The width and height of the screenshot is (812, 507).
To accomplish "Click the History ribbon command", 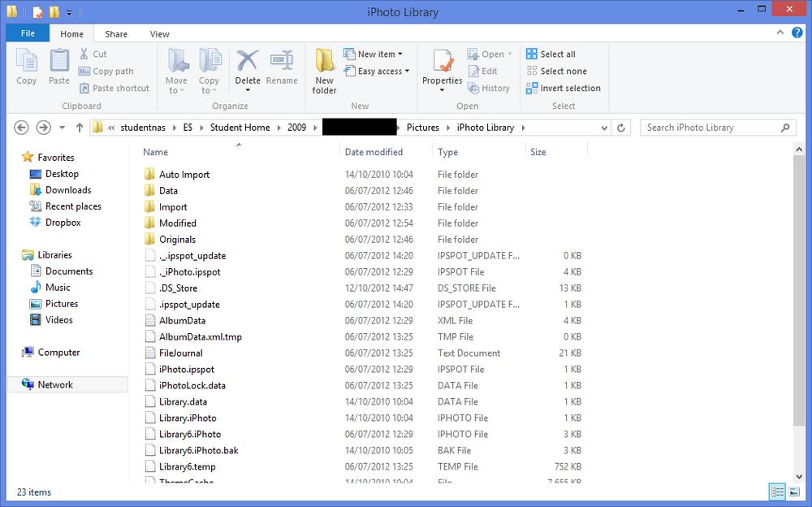I will click(489, 88).
